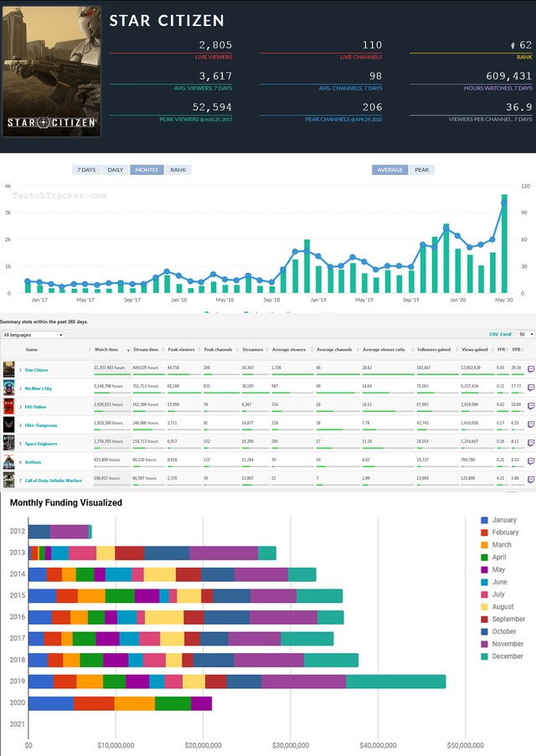Switch chart to DAILY view
The height and width of the screenshot is (756, 536).
pyautogui.click(x=116, y=170)
